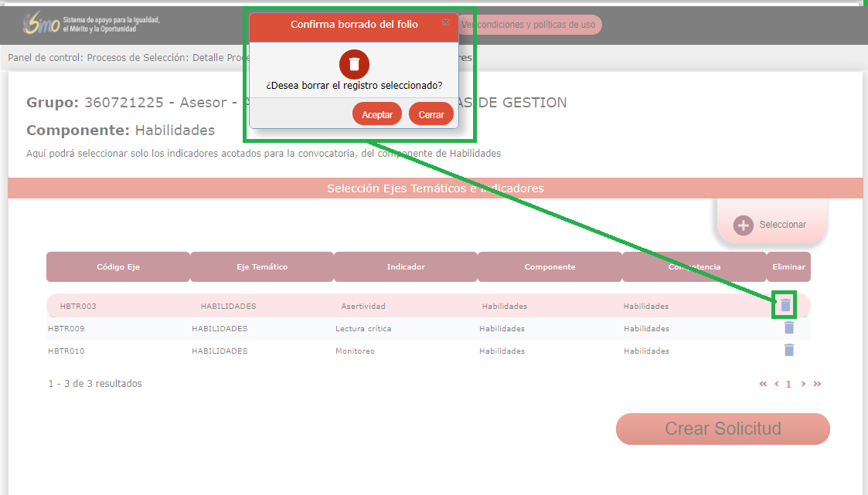Screen dimensions: 868x495
Task: Delete the HBTR003 Asertividad row
Action: pyautogui.click(x=785, y=305)
